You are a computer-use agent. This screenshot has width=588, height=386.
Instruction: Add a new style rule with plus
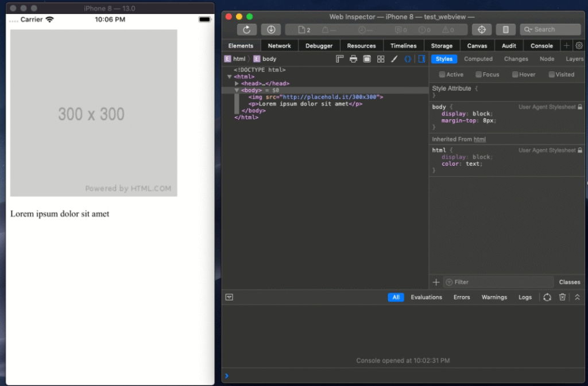[x=436, y=282]
